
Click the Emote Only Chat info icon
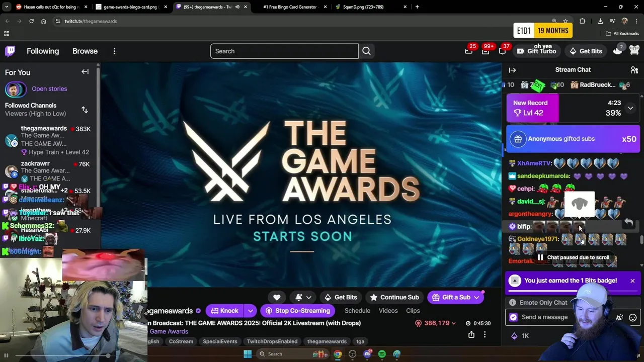tap(513, 303)
